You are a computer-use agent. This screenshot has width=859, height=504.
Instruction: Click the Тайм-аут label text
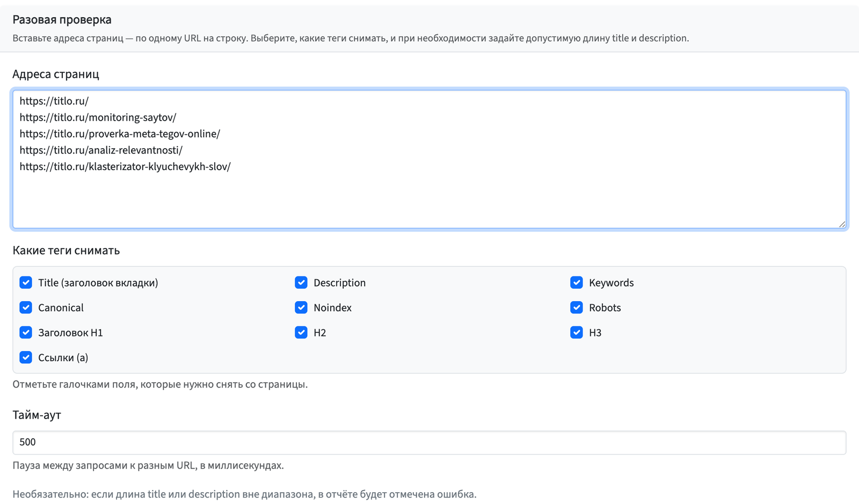pyautogui.click(x=37, y=415)
